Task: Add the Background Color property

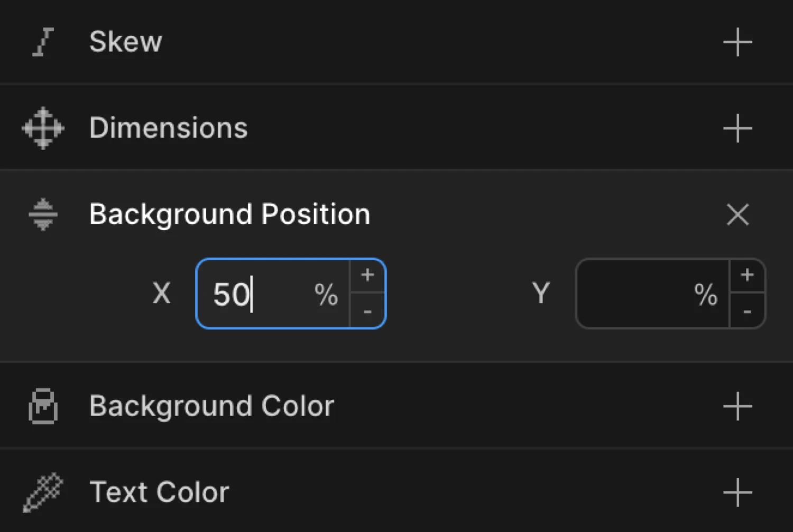Action: click(738, 406)
